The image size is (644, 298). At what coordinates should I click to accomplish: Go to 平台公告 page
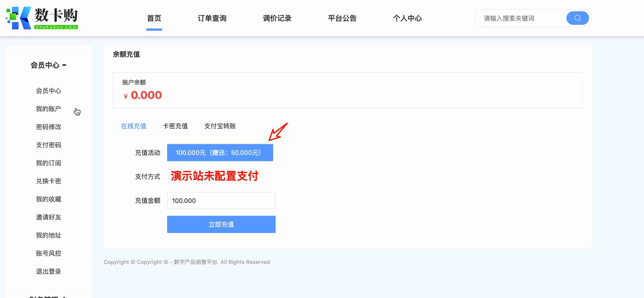tap(342, 18)
